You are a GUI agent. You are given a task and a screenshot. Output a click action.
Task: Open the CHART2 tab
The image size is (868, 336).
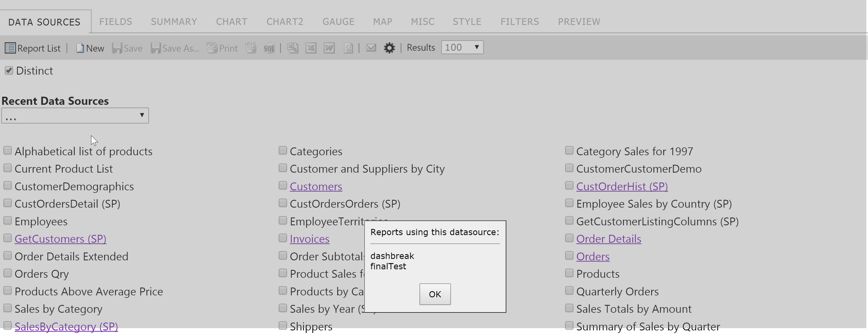click(x=285, y=22)
